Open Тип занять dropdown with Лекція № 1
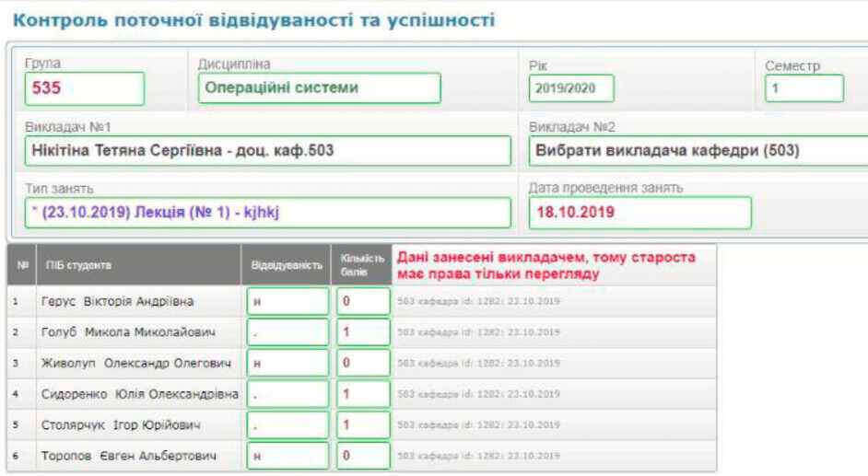Image resolution: width=868 pixels, height=476 pixels. click(x=267, y=213)
